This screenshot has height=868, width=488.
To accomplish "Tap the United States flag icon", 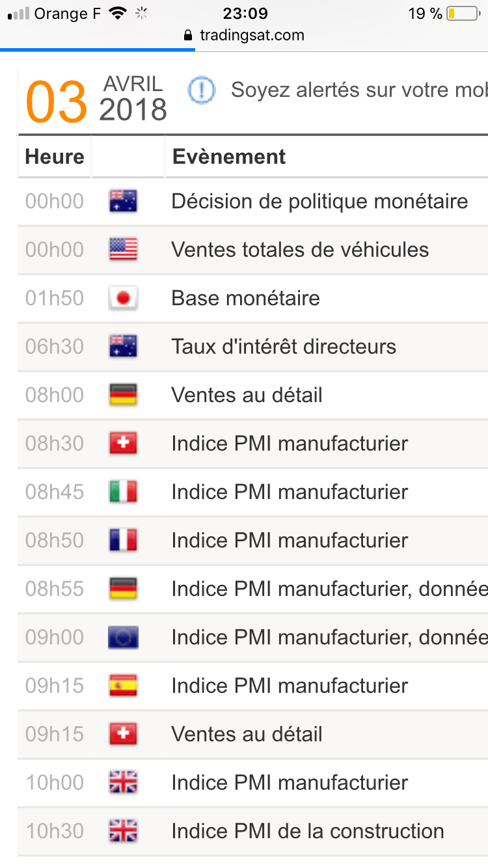I will [x=123, y=250].
